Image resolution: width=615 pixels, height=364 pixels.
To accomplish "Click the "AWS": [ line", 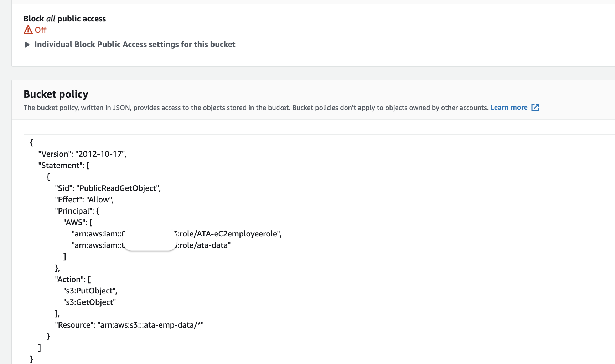I will pos(78,222).
